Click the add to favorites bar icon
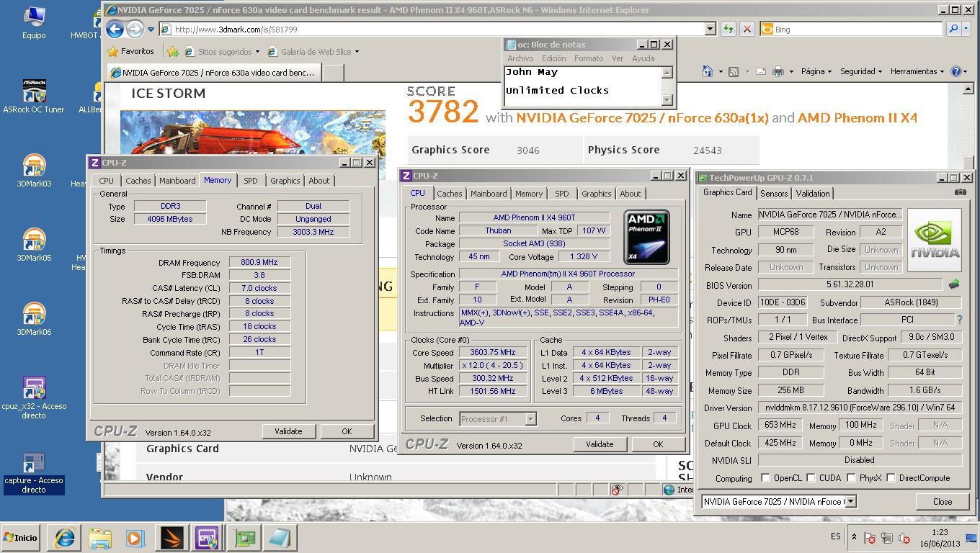Viewport: 980px width, 553px height. coord(173,52)
